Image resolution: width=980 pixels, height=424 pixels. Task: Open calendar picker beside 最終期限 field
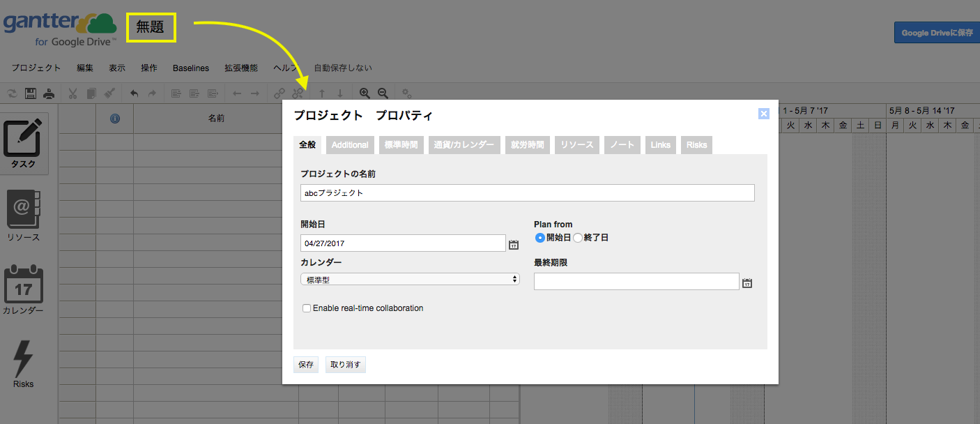click(747, 283)
